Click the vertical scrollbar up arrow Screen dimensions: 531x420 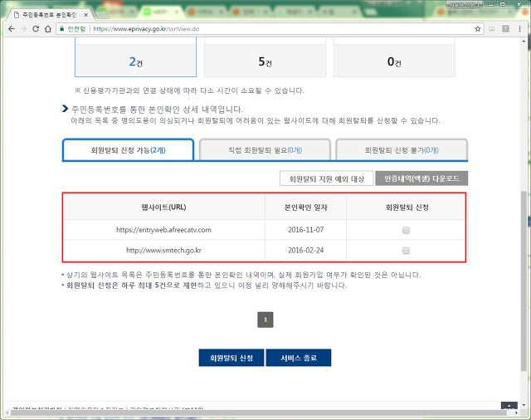point(524,41)
